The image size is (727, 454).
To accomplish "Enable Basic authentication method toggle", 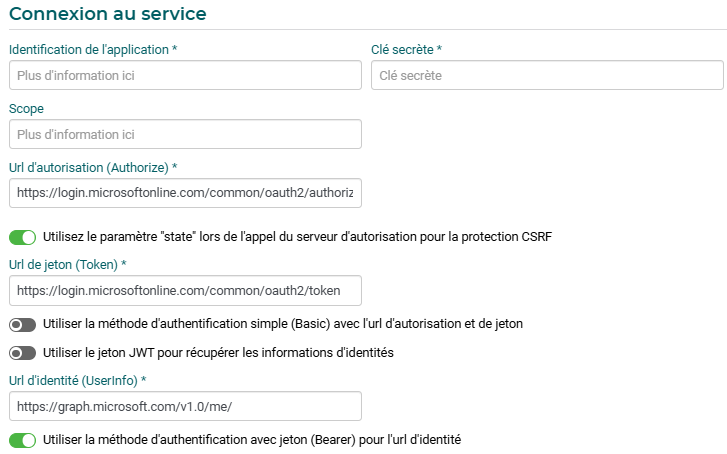I will pos(22,325).
